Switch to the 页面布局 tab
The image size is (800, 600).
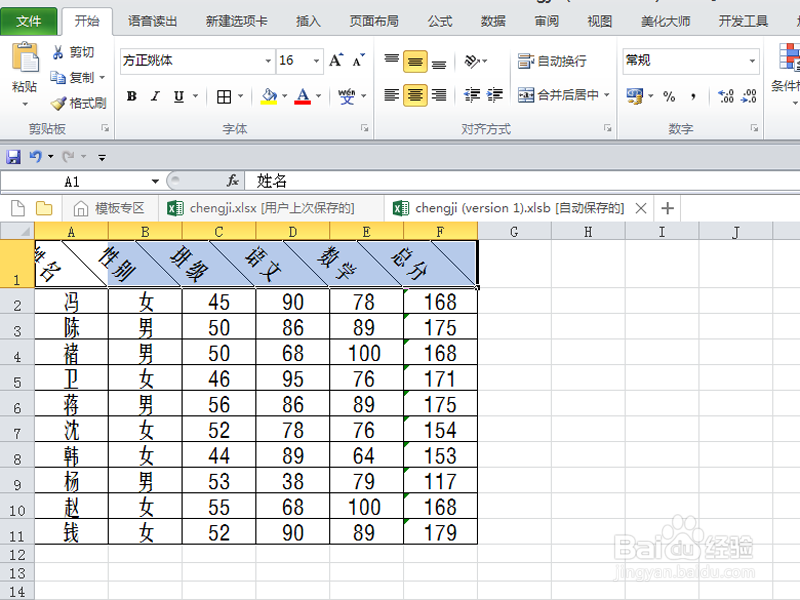point(374,21)
